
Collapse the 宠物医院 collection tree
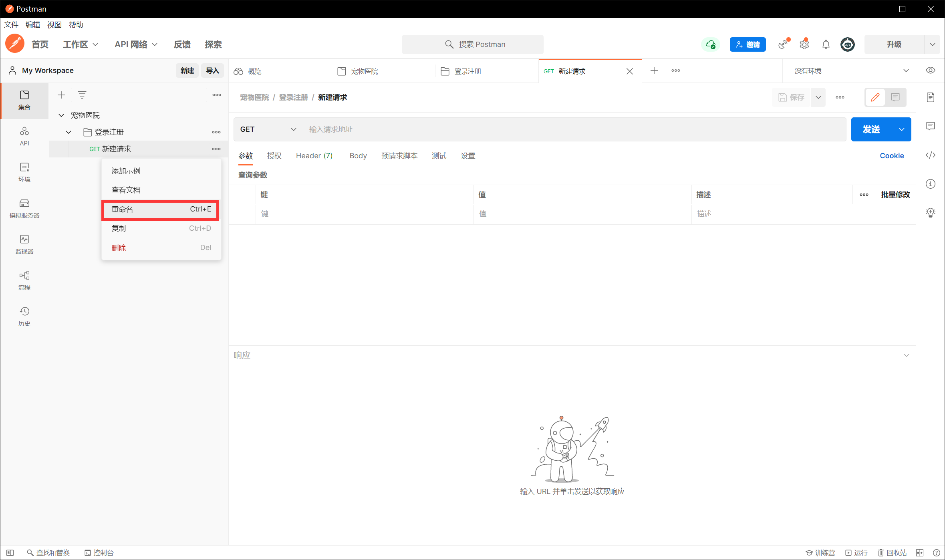[61, 115]
